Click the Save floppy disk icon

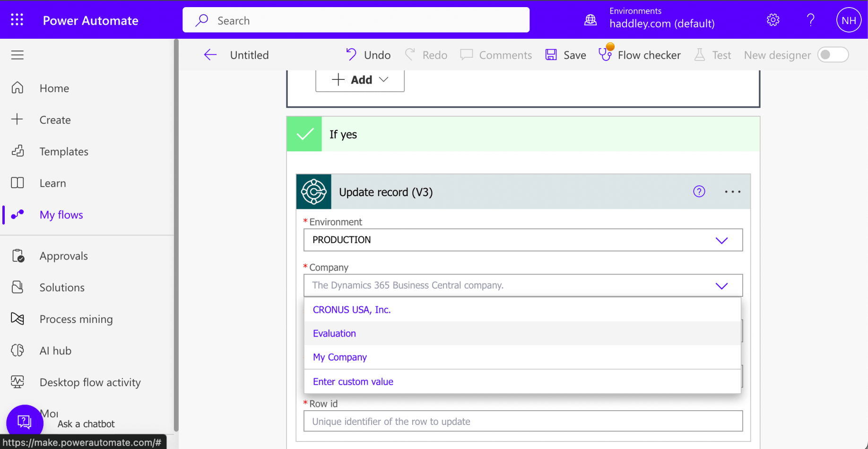[x=551, y=55]
